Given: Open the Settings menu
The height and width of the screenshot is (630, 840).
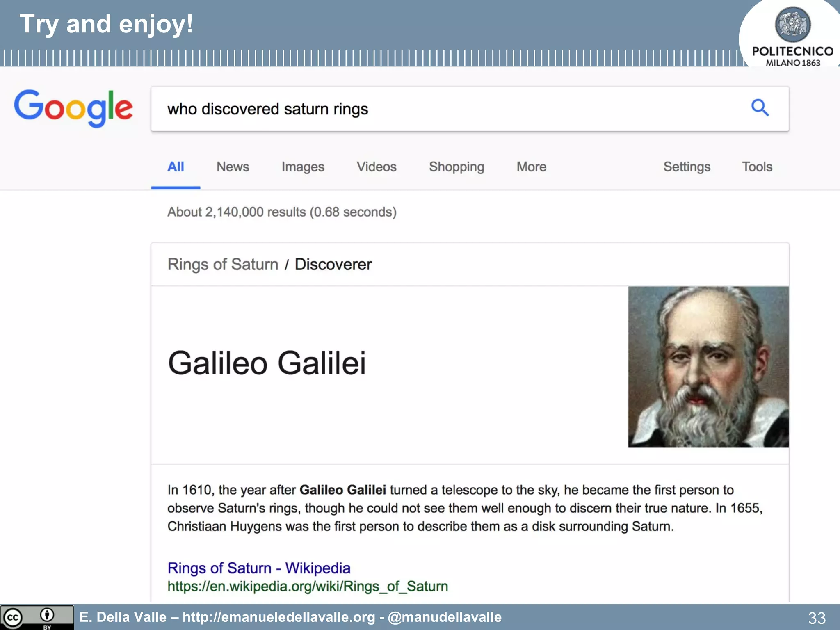Looking at the screenshot, I should coord(687,167).
